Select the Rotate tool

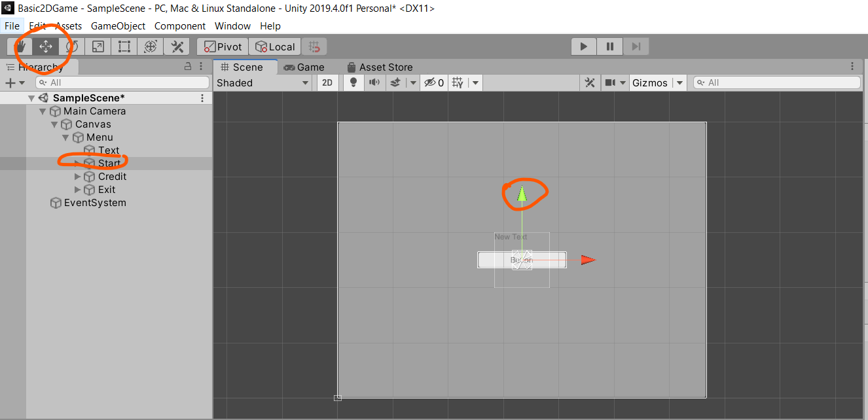tap(72, 46)
